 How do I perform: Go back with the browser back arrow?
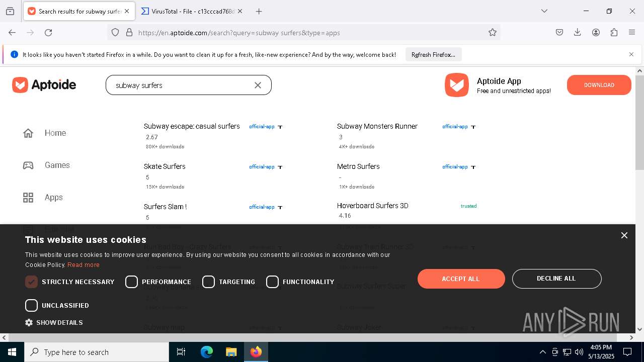[12, 32]
